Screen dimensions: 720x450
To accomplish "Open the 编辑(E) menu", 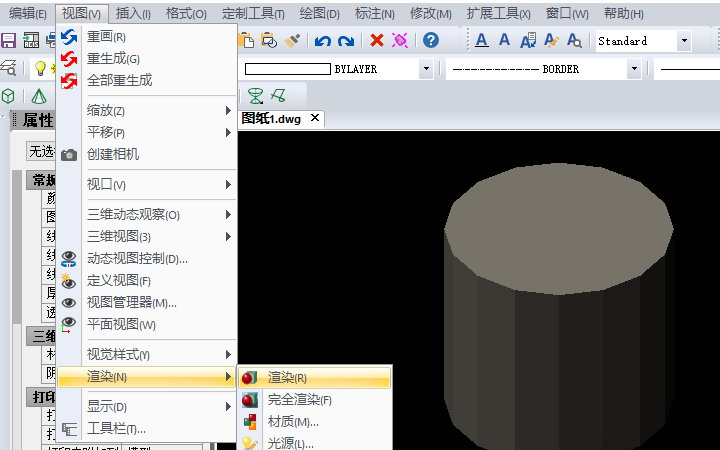I will [28, 14].
